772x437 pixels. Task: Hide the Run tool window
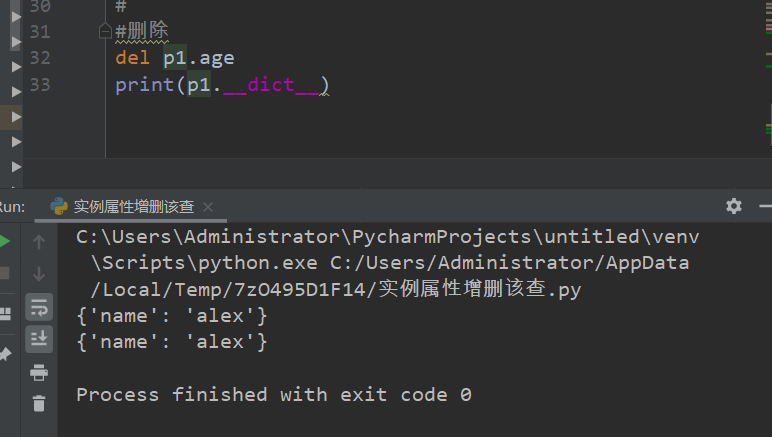[766, 206]
